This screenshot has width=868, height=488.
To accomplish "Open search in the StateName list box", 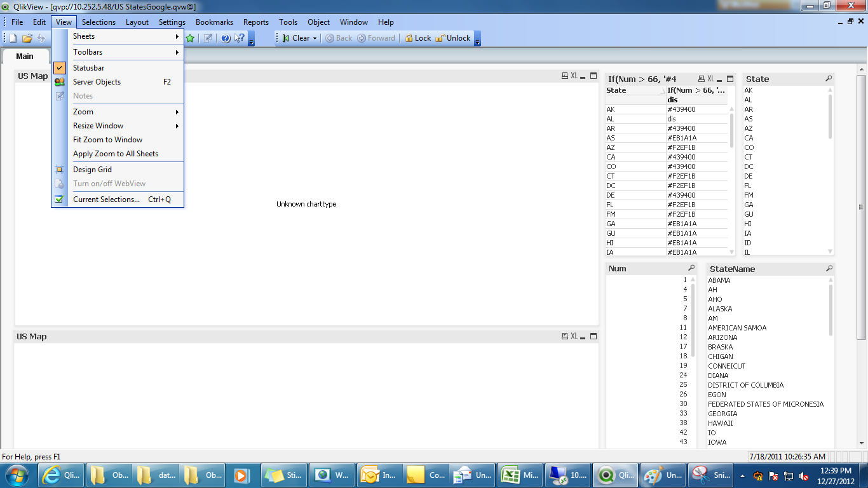I will 829,269.
